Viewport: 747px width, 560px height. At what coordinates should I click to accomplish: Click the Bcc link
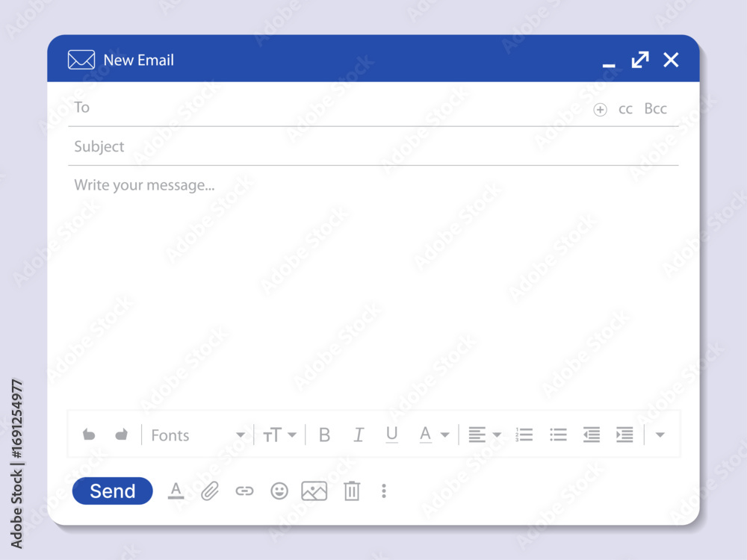point(656,108)
